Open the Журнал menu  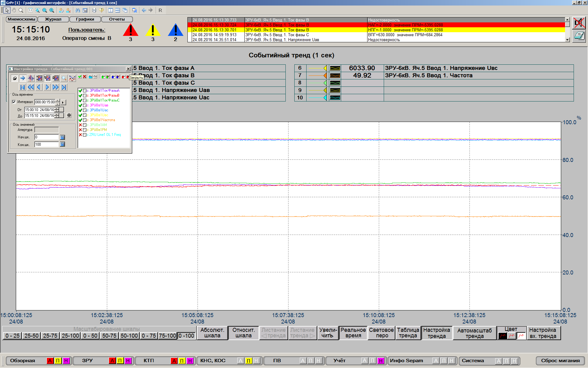coord(53,19)
